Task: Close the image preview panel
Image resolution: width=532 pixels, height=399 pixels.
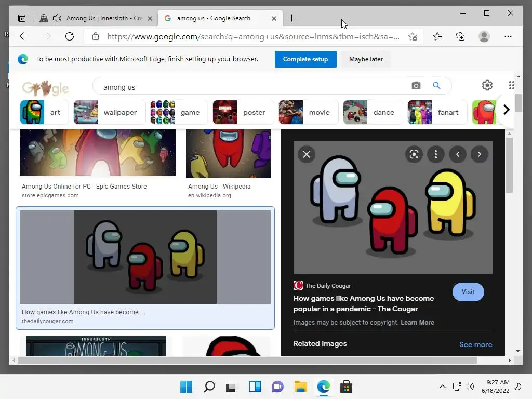Action: (x=307, y=154)
